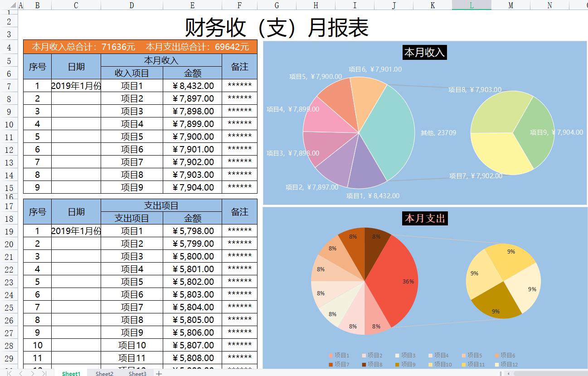
Task: Click the 项目1 legend color swatch
Action: pos(330,355)
